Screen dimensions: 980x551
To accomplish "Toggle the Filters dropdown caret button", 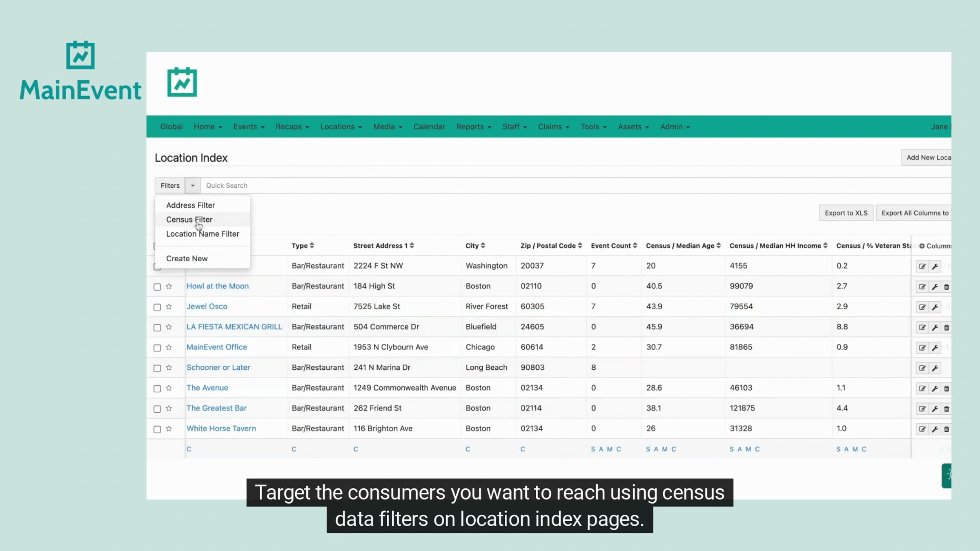I will 192,185.
